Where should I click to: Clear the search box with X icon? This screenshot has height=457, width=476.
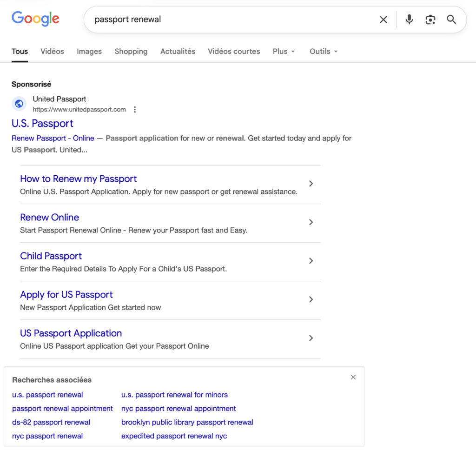pos(383,20)
